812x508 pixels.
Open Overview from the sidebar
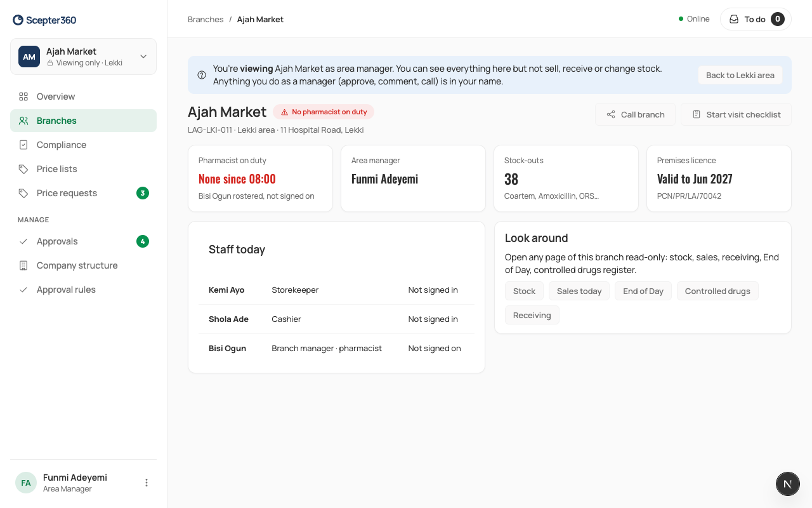pos(83,97)
